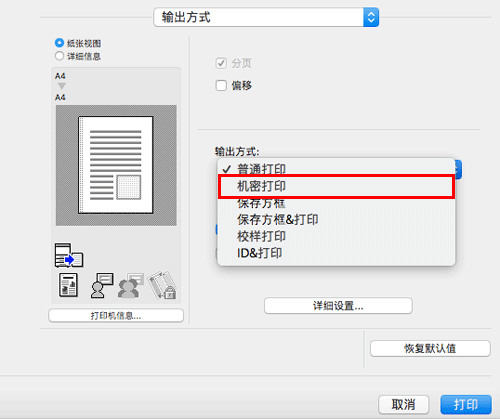The height and width of the screenshot is (419, 500).
Task: Enable the 偏移 checkbox
Action: pyautogui.click(x=221, y=85)
